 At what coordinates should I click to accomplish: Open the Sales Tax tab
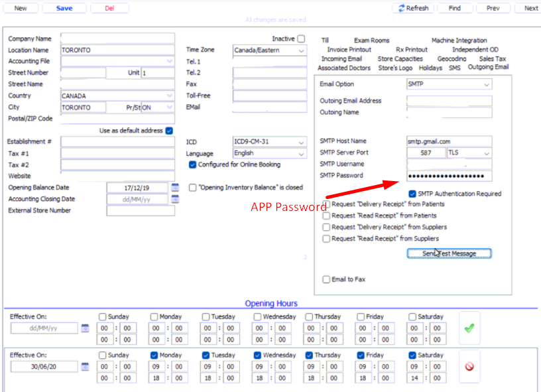click(493, 58)
